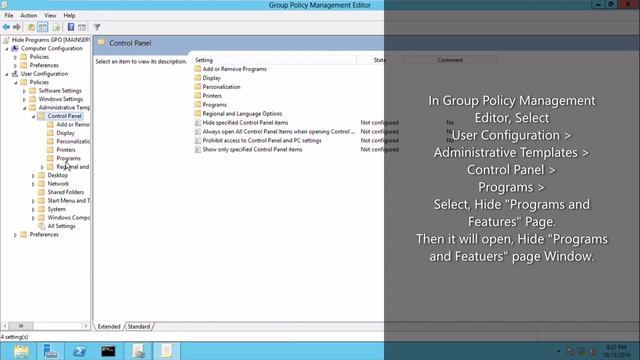Open the Help toolbar icon
The width and height of the screenshot is (640, 360).
click(71, 27)
